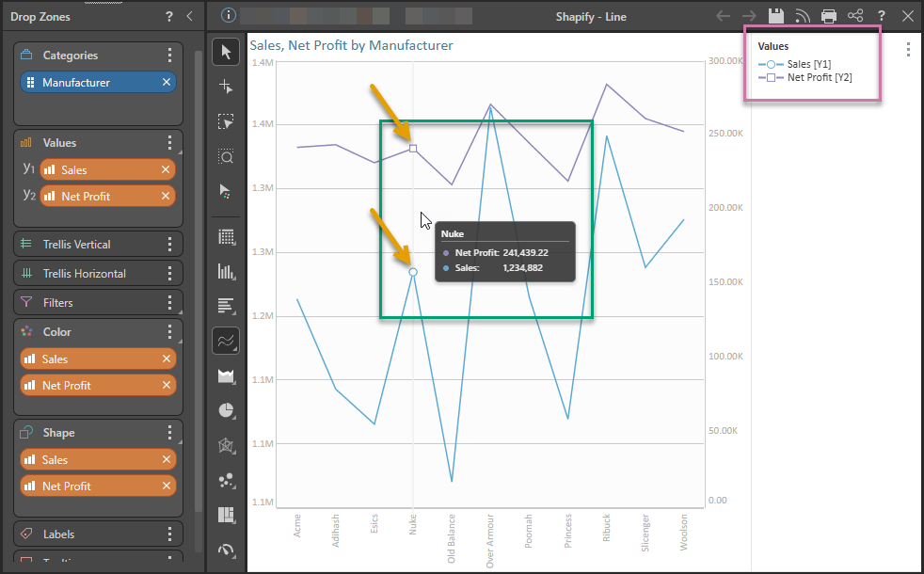
Task: Open Trellis Horizontal options menu
Action: [x=169, y=274]
